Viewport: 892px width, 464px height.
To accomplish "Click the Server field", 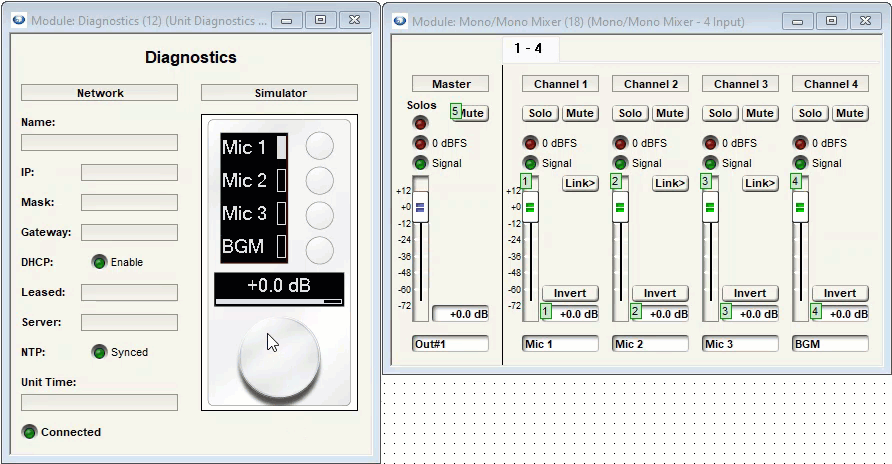I will click(x=129, y=322).
